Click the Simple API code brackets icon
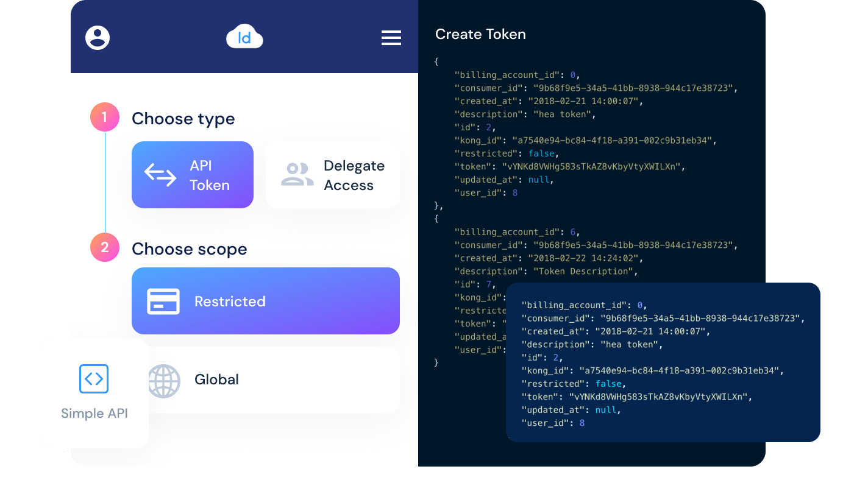The width and height of the screenshot is (868, 497). [94, 379]
